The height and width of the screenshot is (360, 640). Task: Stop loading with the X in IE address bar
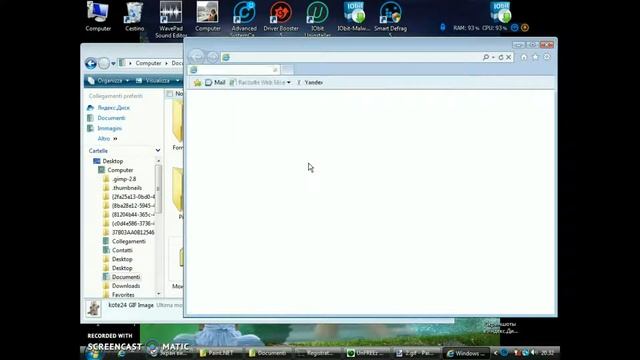point(509,57)
